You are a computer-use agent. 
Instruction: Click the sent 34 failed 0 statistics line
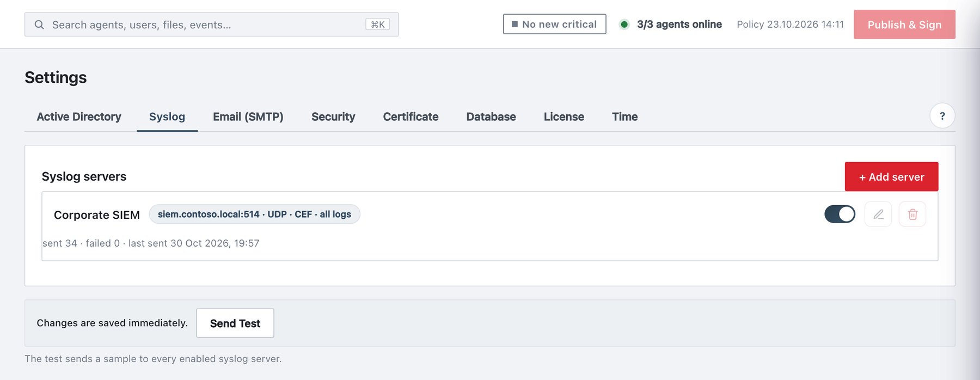click(x=151, y=243)
